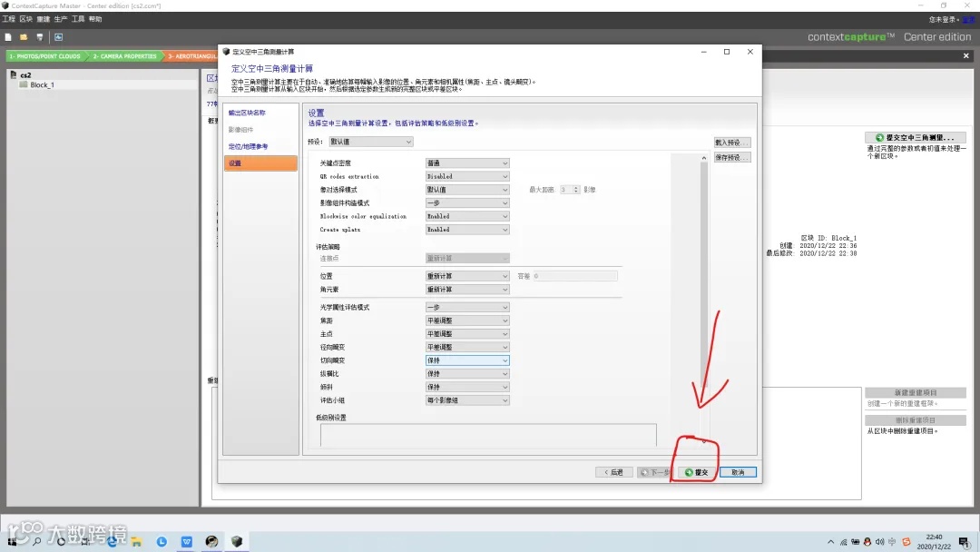980x552 pixels.
Task: Open the 生产 menu
Action: click(61, 19)
